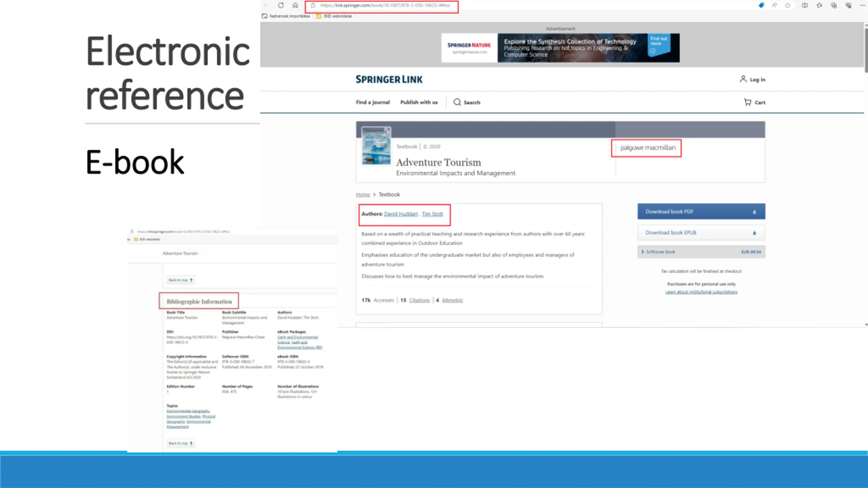Activate the read aloud icon in address bar
The height and width of the screenshot is (488, 868).
click(x=775, y=5)
